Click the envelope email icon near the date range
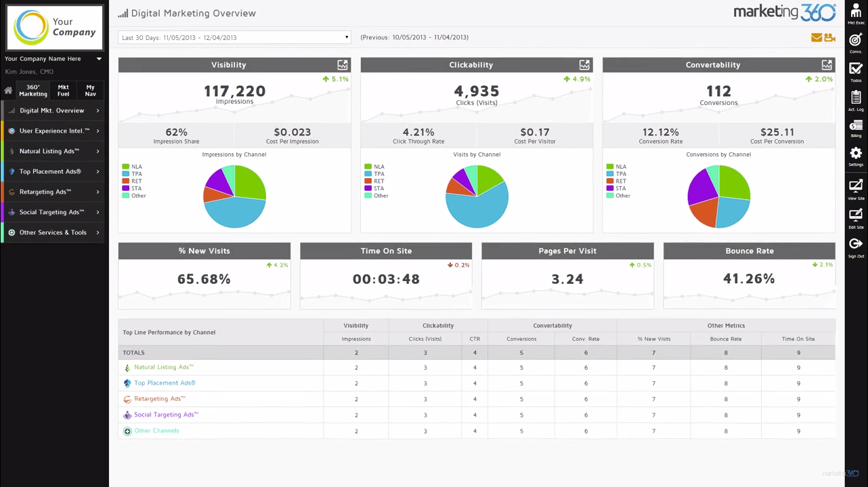The width and height of the screenshot is (868, 487). click(817, 37)
